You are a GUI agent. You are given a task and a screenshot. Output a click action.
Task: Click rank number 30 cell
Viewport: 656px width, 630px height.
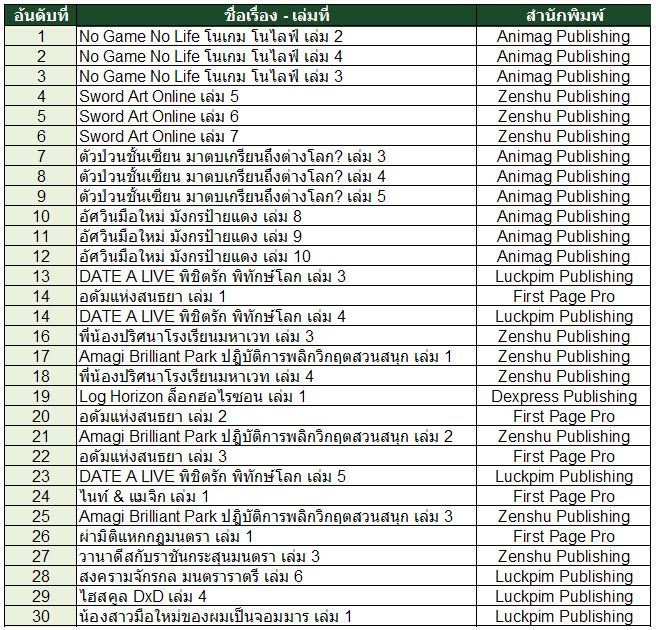point(41,617)
